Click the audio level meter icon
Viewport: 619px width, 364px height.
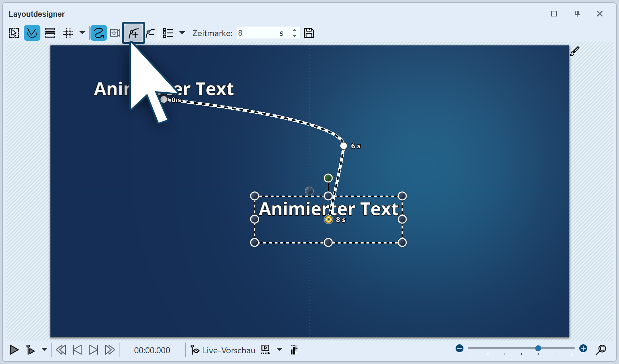tap(294, 350)
